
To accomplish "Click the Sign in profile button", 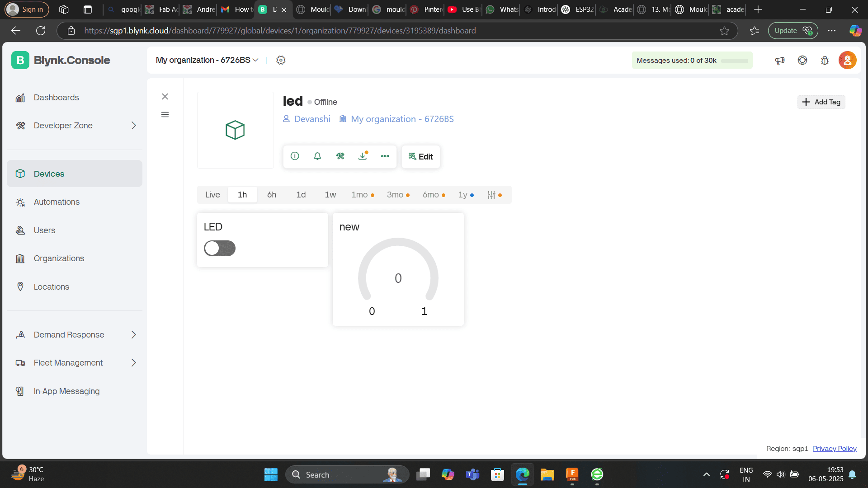I will point(26,9).
